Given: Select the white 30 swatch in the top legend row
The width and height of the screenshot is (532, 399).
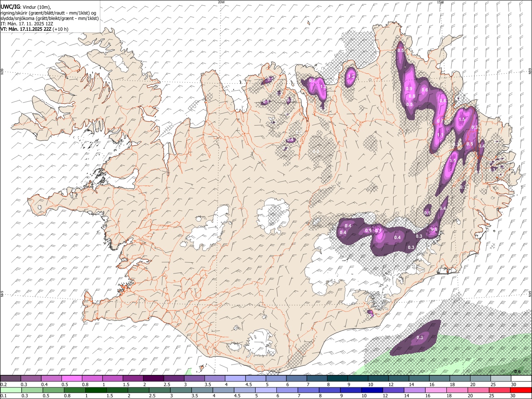Looking at the screenshot, I should [x=521, y=379].
